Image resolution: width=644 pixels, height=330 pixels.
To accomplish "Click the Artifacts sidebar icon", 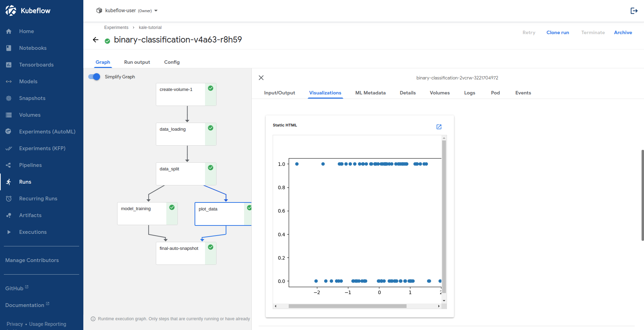I will pyautogui.click(x=9, y=215).
